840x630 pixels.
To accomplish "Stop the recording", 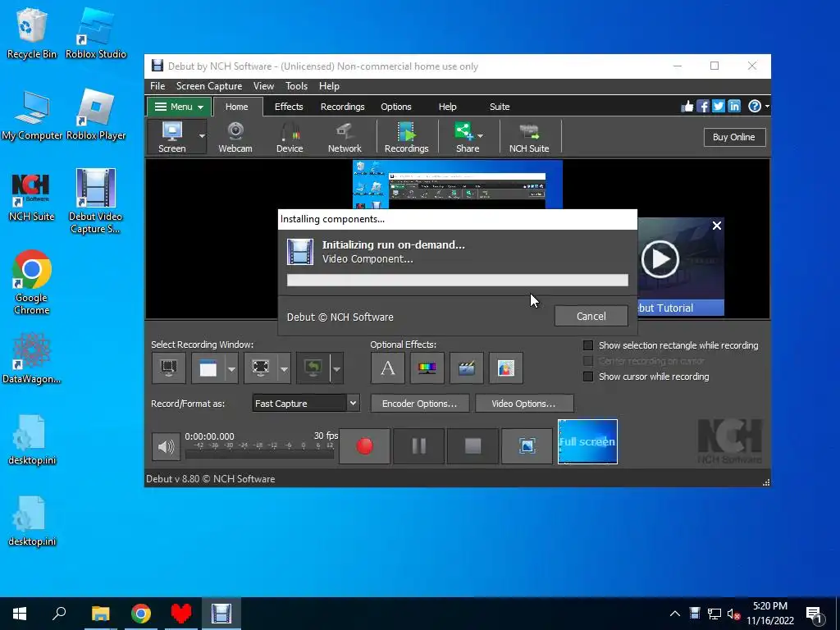I will pyautogui.click(x=472, y=445).
